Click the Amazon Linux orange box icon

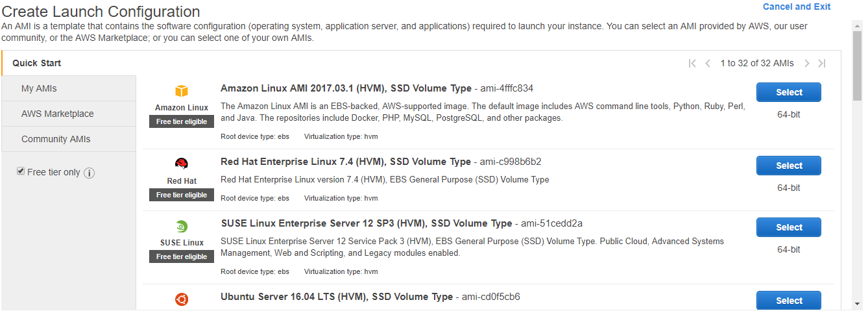pos(181,92)
